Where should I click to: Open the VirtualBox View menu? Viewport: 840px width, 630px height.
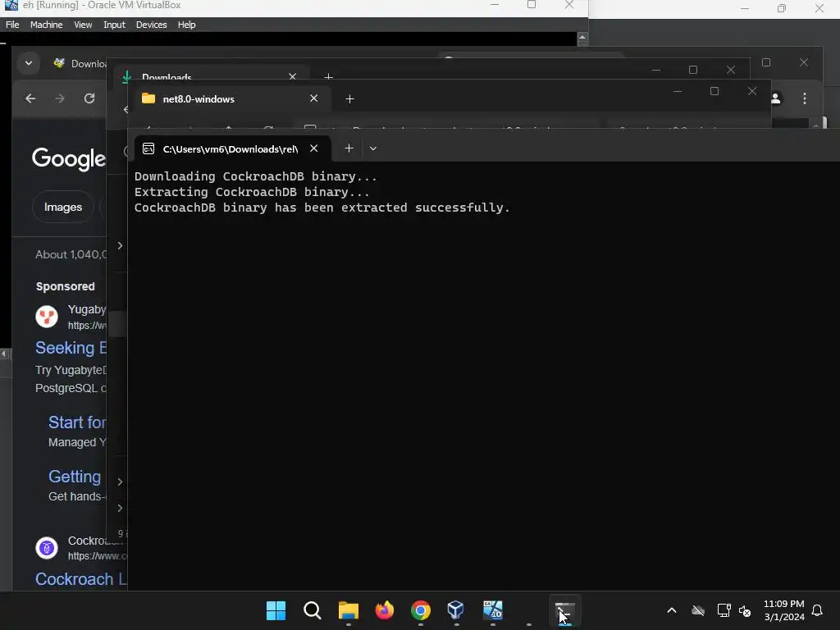pos(83,25)
